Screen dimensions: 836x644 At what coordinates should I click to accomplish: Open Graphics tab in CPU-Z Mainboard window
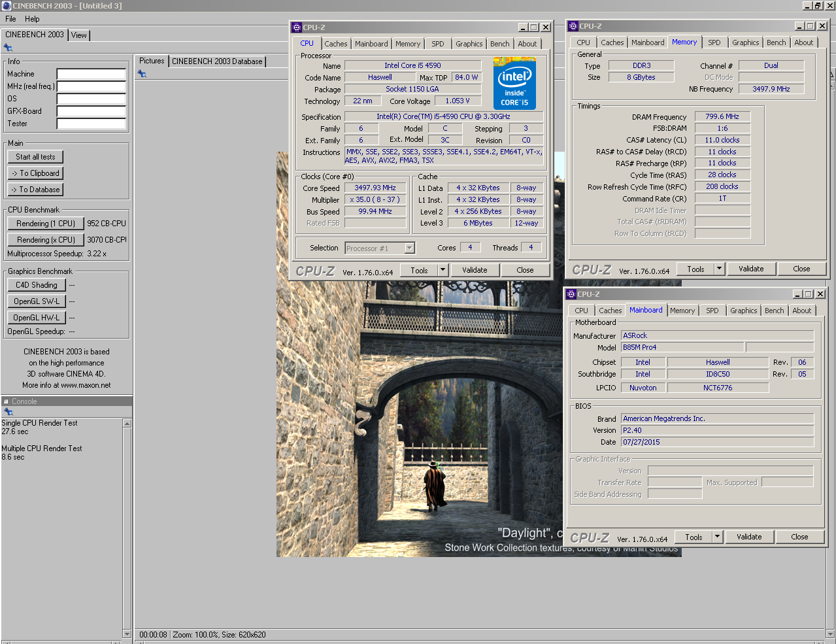click(x=744, y=311)
